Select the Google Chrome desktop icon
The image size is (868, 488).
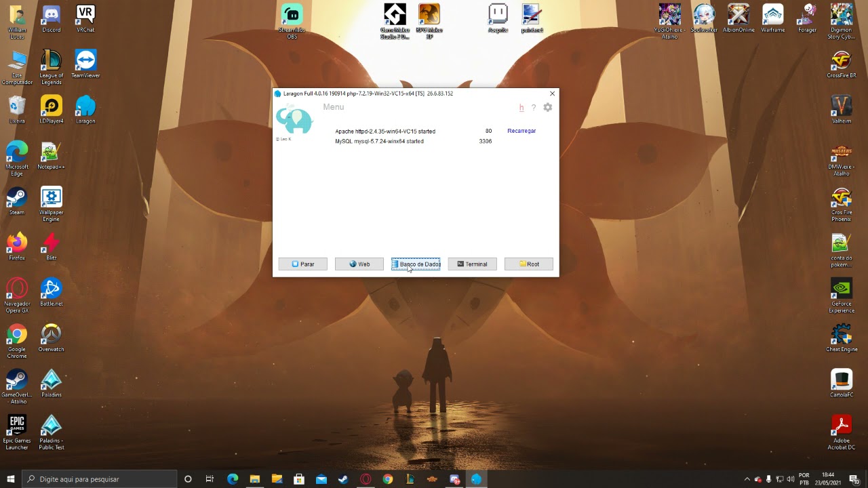point(17,341)
